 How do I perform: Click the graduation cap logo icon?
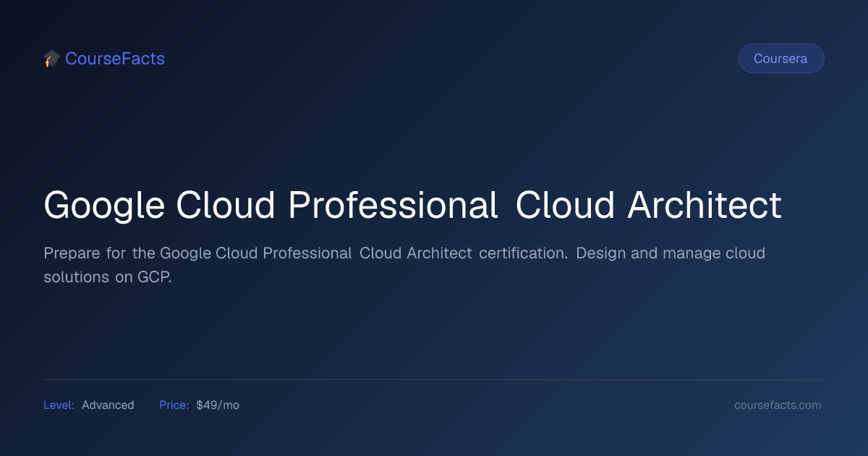[51, 59]
